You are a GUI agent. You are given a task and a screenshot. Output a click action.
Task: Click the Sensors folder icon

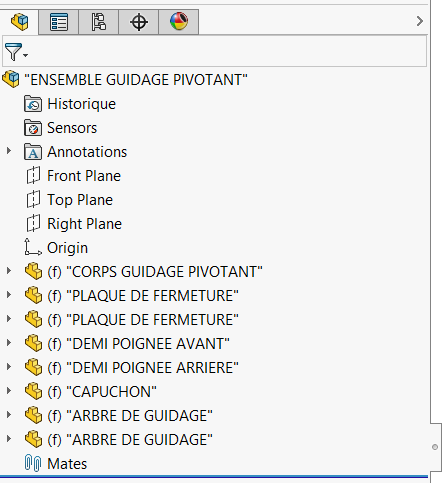33,128
